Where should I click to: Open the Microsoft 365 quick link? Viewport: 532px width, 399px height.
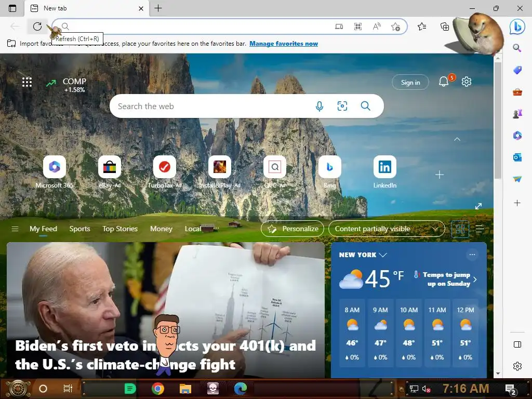coord(54,172)
